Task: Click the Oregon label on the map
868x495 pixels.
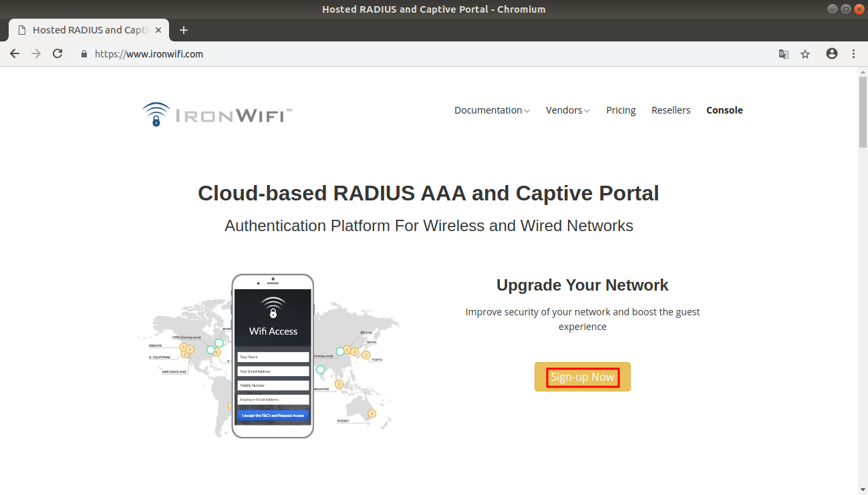Action: pos(155,346)
